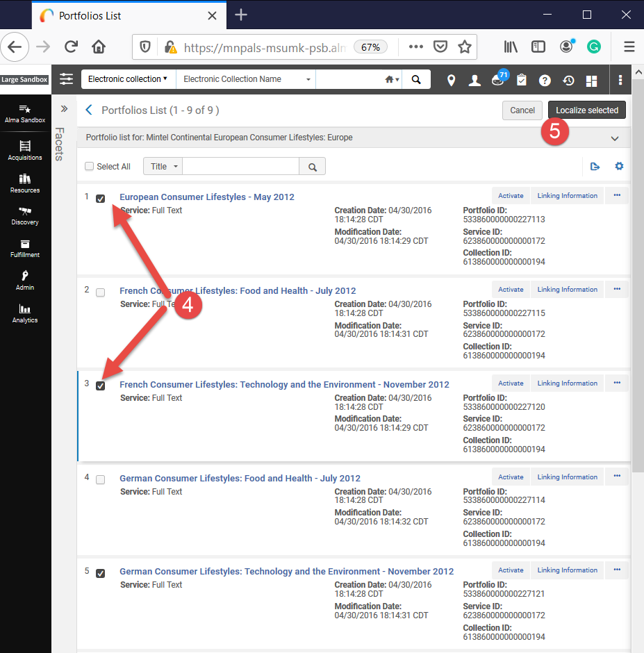Open the user profile icon in Alma header
This screenshot has width=644, height=653.
(474, 80)
